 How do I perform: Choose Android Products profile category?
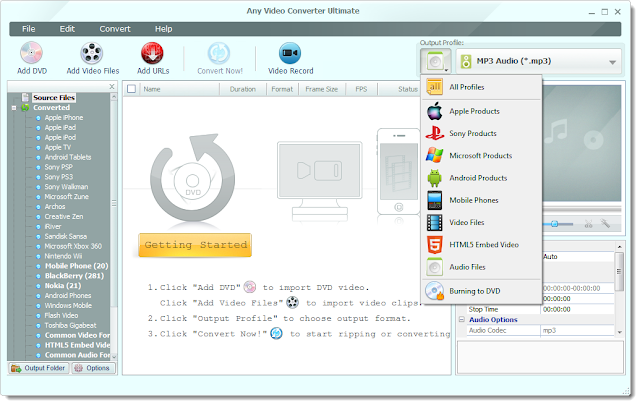click(x=482, y=178)
